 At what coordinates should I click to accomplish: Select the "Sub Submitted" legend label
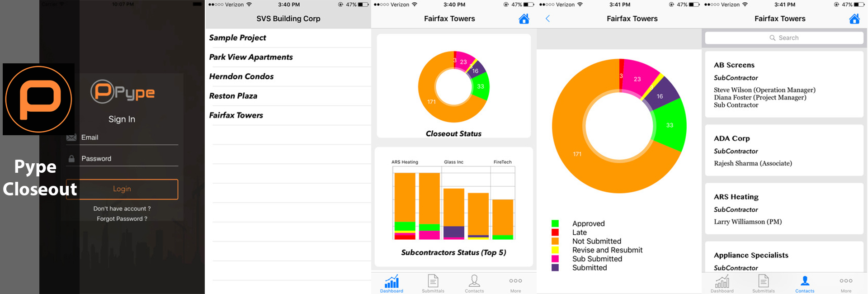pyautogui.click(x=597, y=259)
